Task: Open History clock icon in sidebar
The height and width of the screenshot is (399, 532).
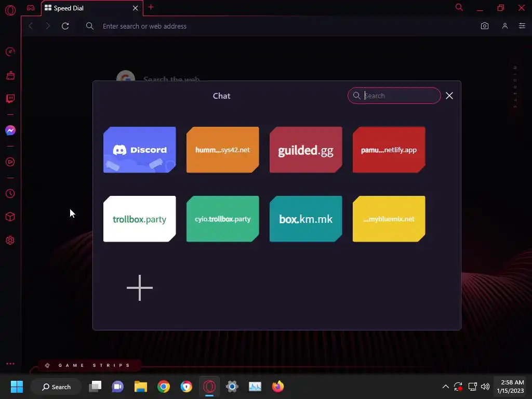Action: [x=10, y=193]
